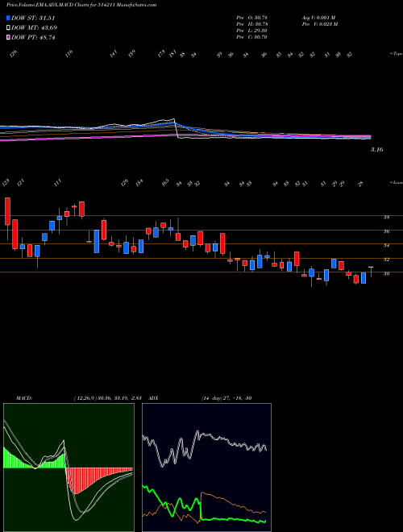The height and width of the screenshot is (532, 403).
Task: Select the 'DOW MT: 43.69' legend label
Action: pyautogui.click(x=34, y=28)
